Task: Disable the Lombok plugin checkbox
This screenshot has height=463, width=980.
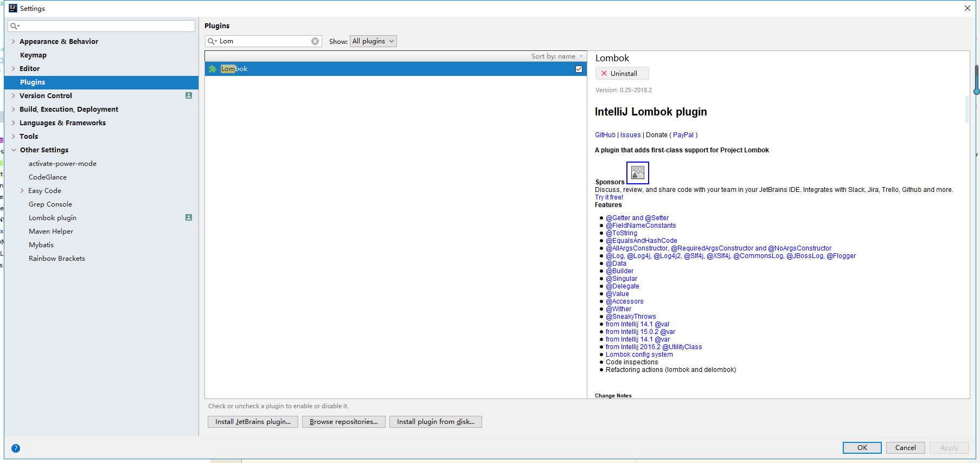Action: (x=579, y=69)
